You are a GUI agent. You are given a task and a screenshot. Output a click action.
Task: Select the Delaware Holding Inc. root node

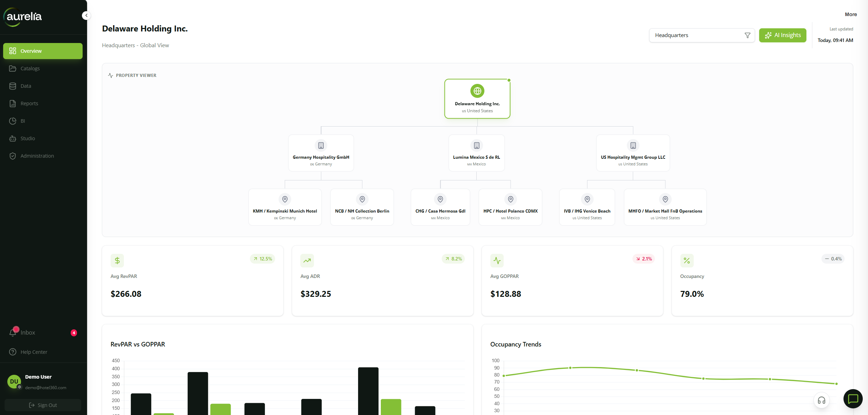tap(477, 99)
